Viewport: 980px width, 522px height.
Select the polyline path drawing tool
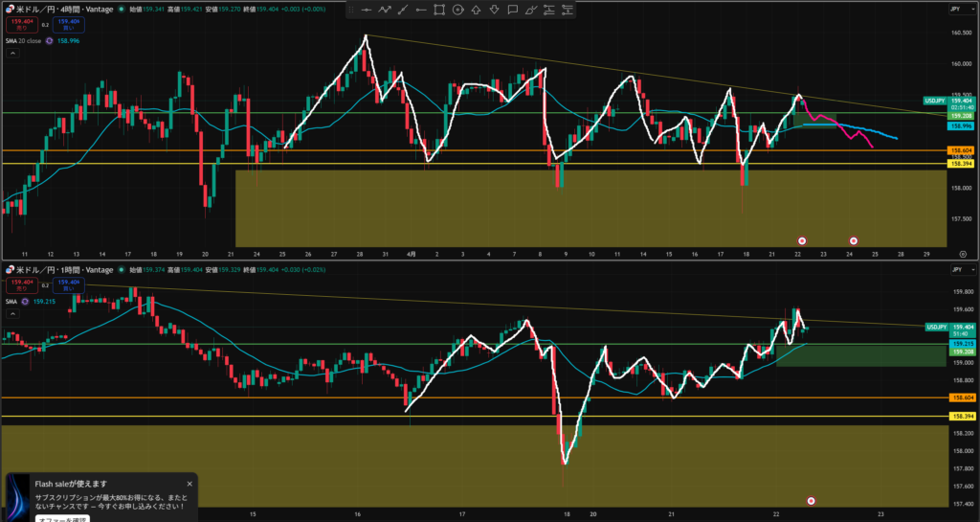click(x=385, y=10)
